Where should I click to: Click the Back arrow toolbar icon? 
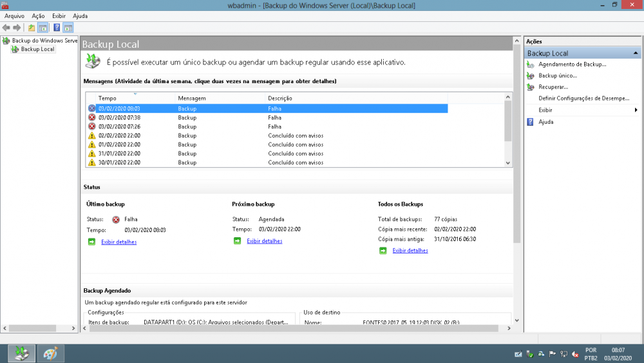pos(6,28)
